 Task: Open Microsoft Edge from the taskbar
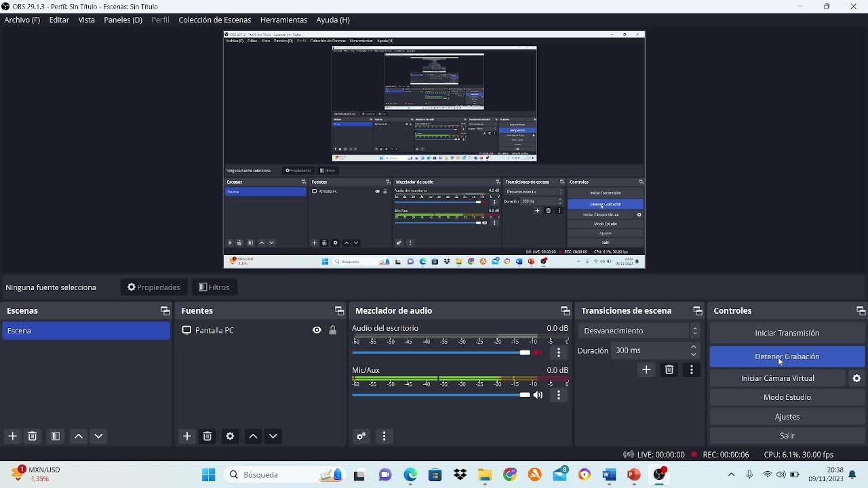(410, 474)
